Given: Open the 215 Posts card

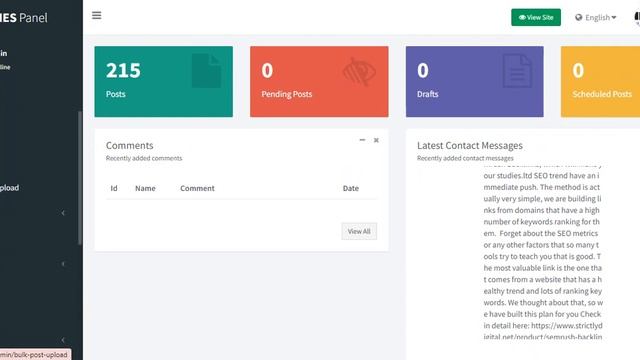Looking at the screenshot, I should (164, 82).
